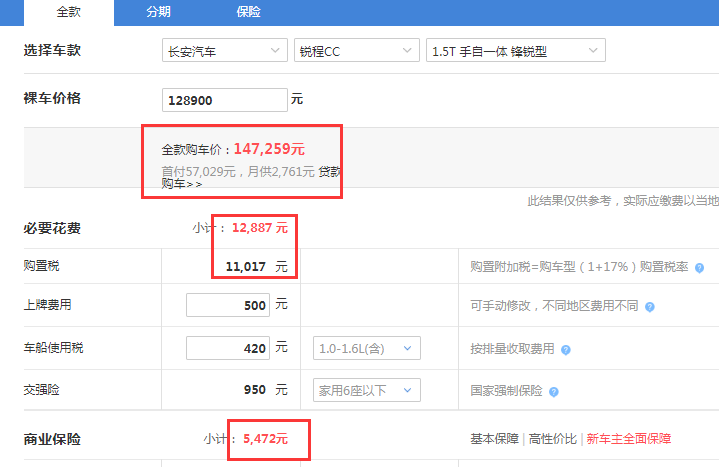This screenshot has width=719, height=467.
Task: Open the 1.0-1.6L(含) displacement dropdown
Action: click(367, 348)
